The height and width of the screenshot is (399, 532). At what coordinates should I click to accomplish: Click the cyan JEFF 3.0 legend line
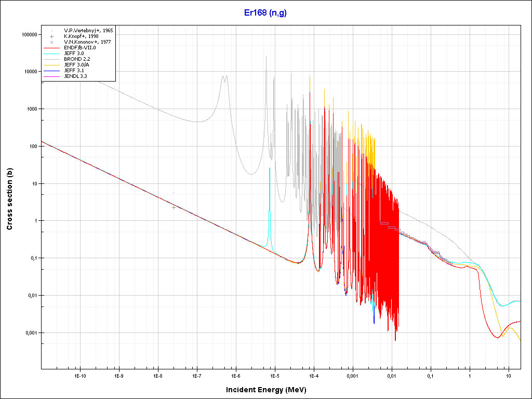point(52,54)
